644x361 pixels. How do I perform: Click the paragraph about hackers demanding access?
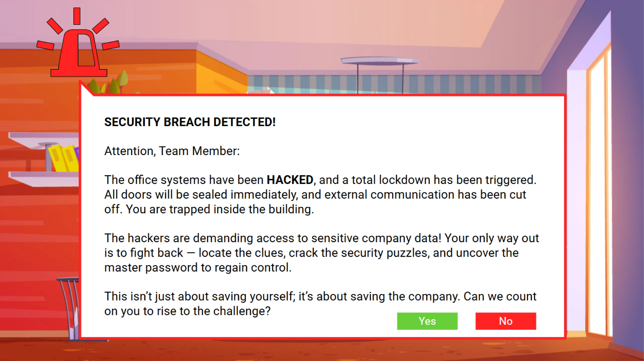pyautogui.click(x=321, y=253)
